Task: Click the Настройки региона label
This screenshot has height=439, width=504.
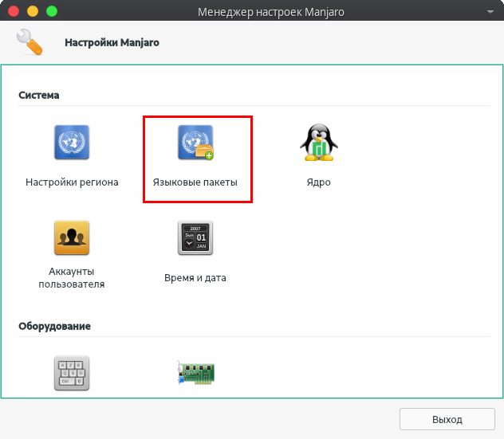Action: coord(72,182)
